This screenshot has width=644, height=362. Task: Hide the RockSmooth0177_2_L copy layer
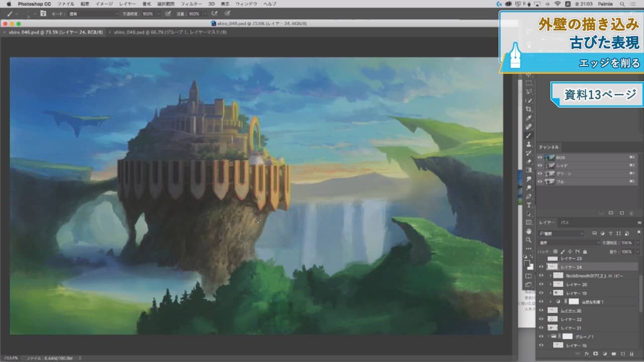pyautogui.click(x=541, y=276)
